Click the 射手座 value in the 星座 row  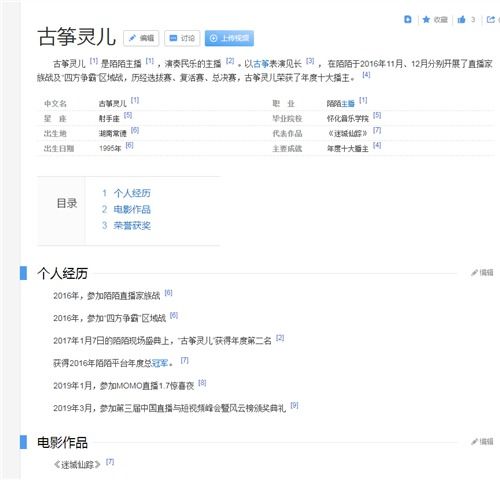click(109, 119)
